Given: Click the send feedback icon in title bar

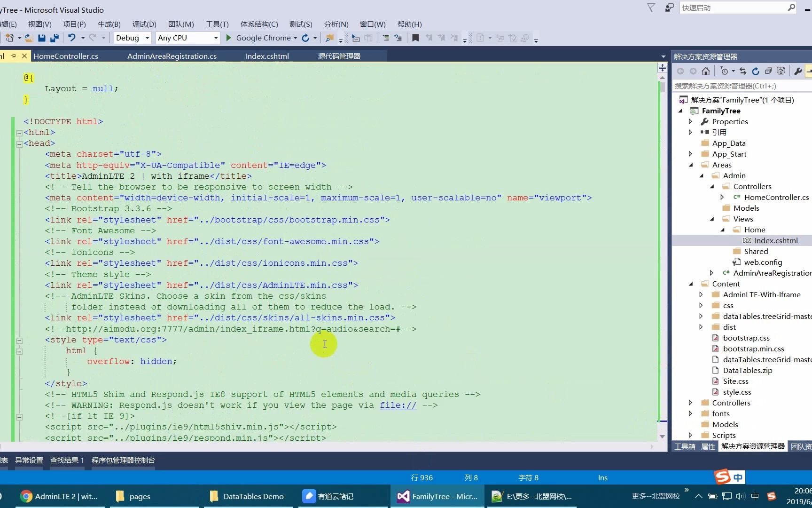Looking at the screenshot, I should 669,8.
